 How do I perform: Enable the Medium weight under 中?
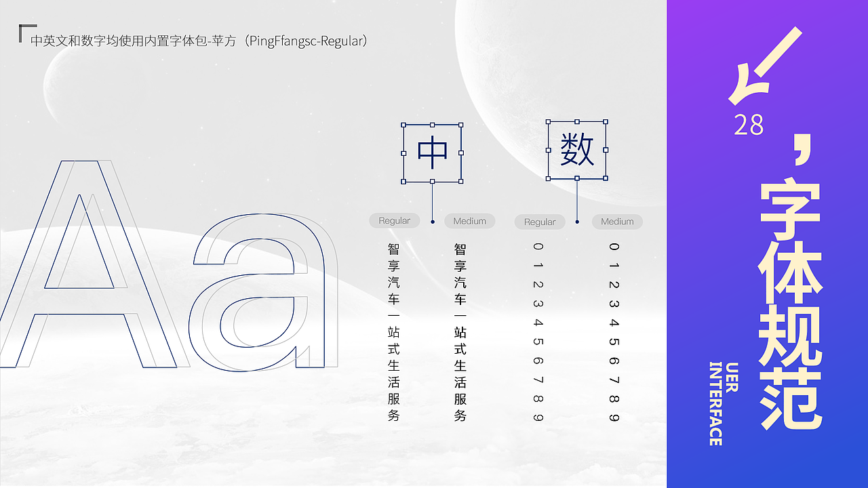coord(470,221)
